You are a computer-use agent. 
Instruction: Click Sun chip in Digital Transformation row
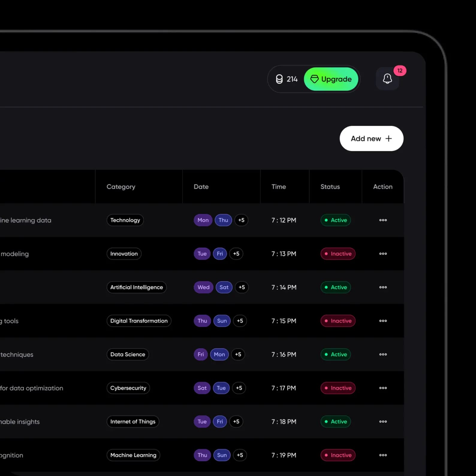(222, 321)
